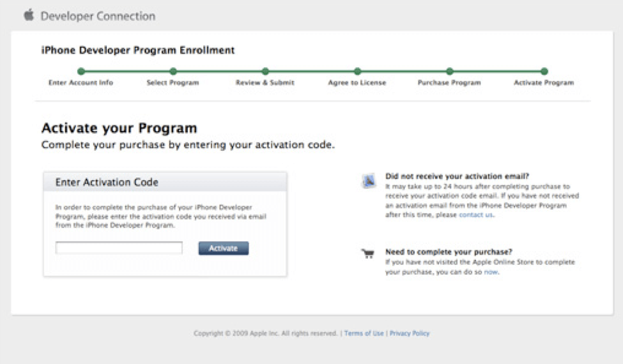Click the Apple logo icon
This screenshot has height=364, width=623.
(x=29, y=15)
